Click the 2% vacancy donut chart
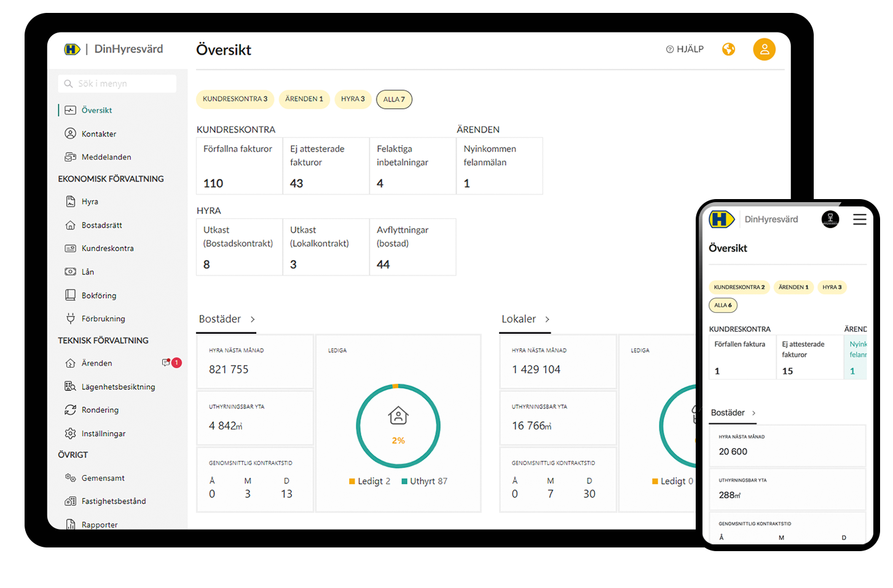The width and height of the screenshot is (893, 588). [398, 426]
